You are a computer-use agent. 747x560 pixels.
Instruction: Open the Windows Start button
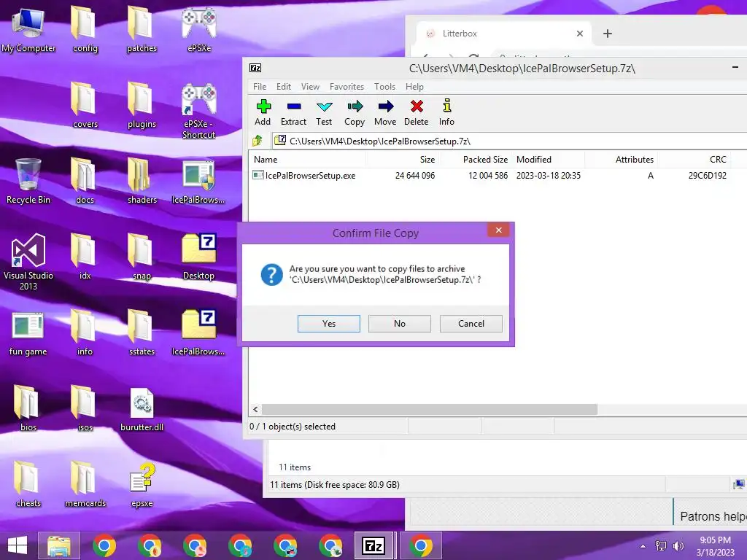[x=18, y=545]
